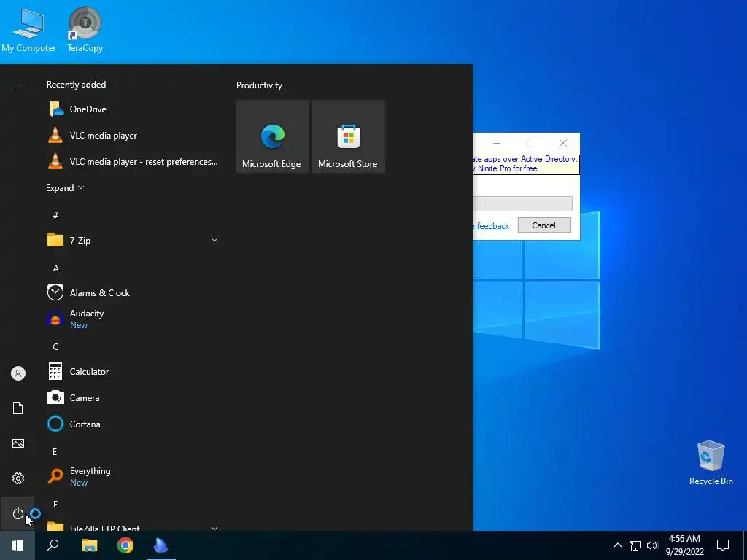Open the 7-Zip folder icon
This screenshot has width=747, height=560.
pos(55,240)
